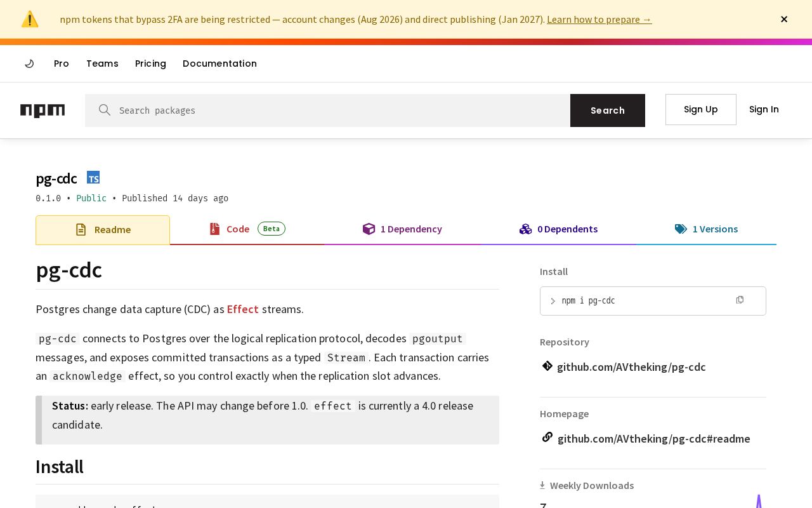The image size is (812, 508).
Task: Click the magnifying glass search icon
Action: tap(105, 110)
